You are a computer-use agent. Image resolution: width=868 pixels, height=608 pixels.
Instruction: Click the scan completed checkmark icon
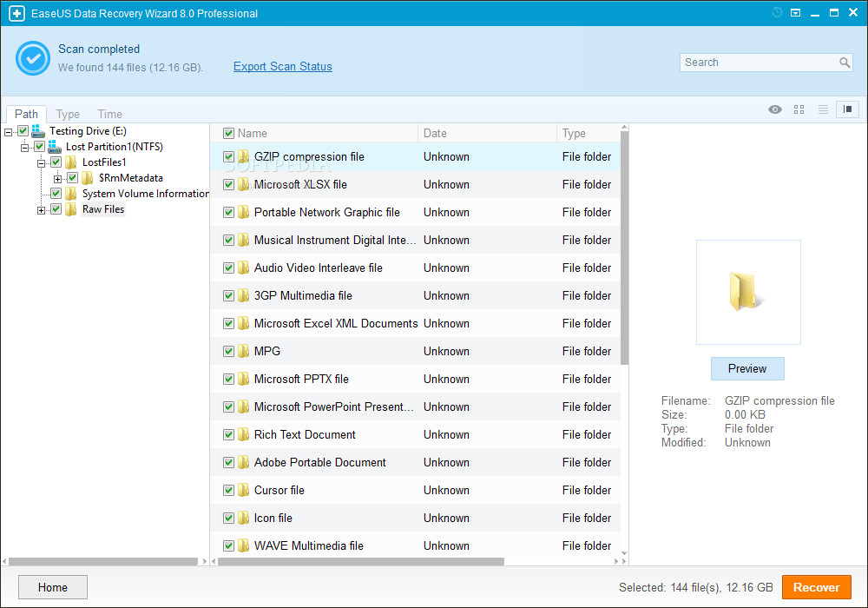33,57
